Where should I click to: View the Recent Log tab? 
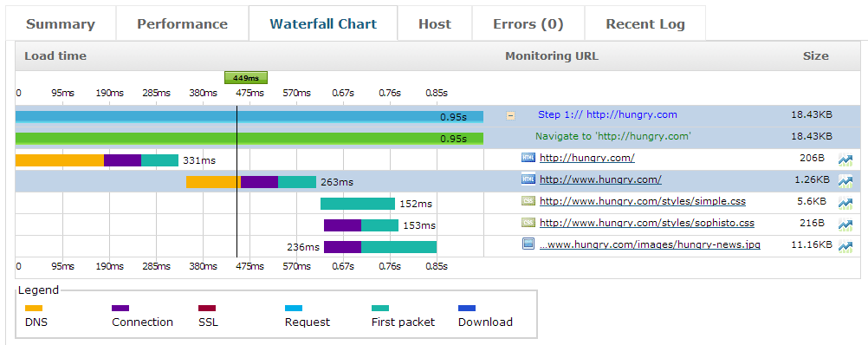coord(645,24)
